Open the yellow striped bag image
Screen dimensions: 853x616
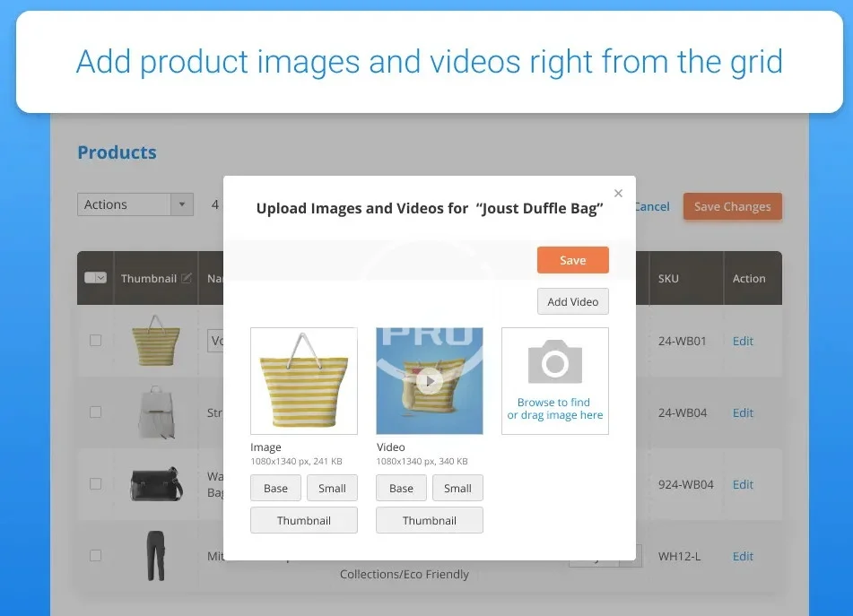303,380
